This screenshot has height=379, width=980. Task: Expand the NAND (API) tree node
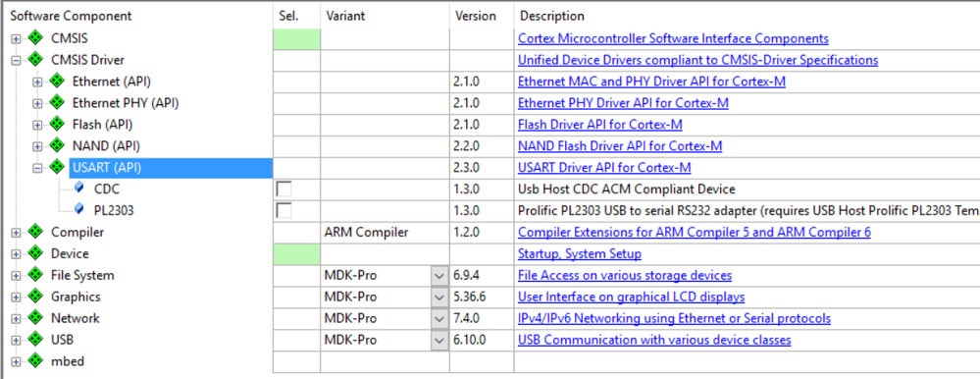pyautogui.click(x=37, y=146)
